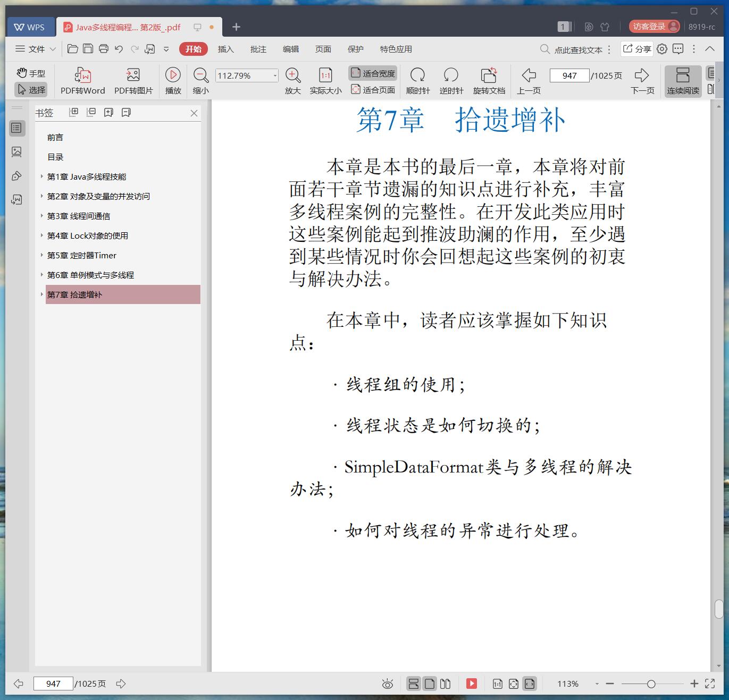
Task: Toggle 适合页面 fit page mode
Action: pos(373,90)
